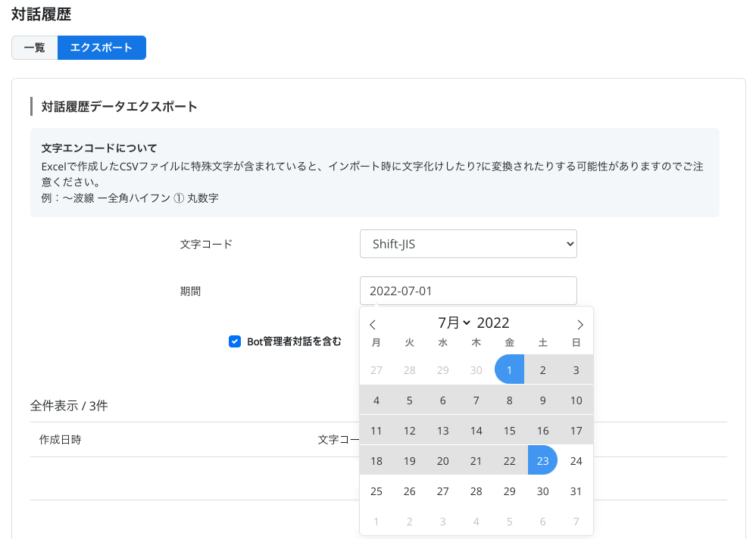The height and width of the screenshot is (539, 756).
Task: Open the 7月 month selector dropdown
Action: (454, 323)
